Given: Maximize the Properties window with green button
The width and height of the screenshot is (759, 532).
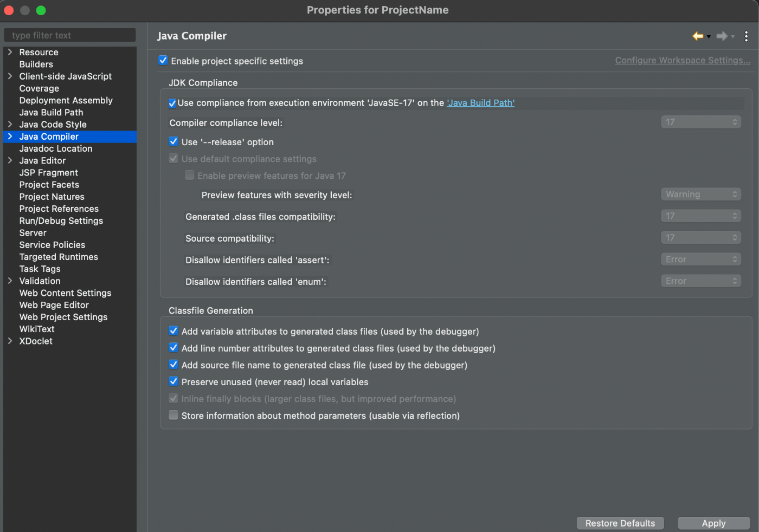Looking at the screenshot, I should point(41,10).
